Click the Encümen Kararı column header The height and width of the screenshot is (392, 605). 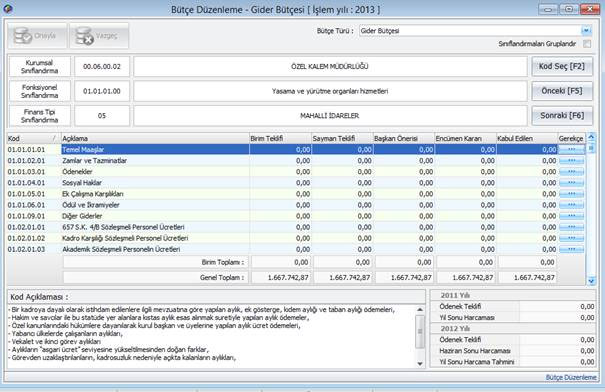pos(465,138)
